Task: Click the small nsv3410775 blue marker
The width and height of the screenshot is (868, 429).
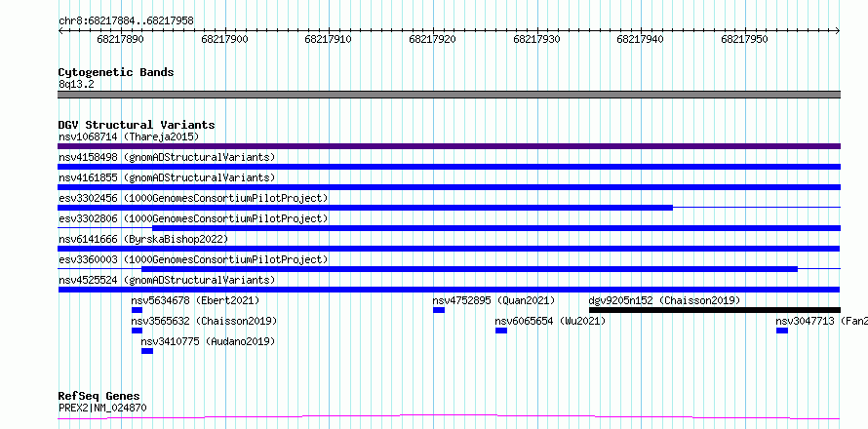Action: (x=147, y=351)
